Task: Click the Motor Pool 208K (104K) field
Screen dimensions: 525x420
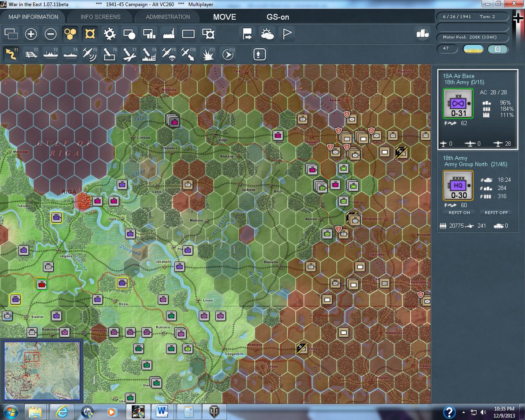Action: [472, 37]
